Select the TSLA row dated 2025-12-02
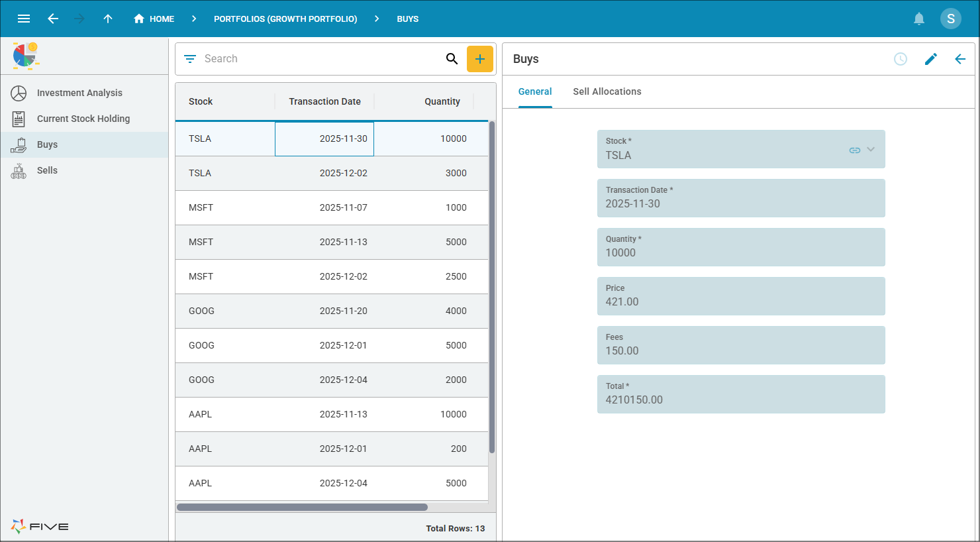 (x=332, y=173)
